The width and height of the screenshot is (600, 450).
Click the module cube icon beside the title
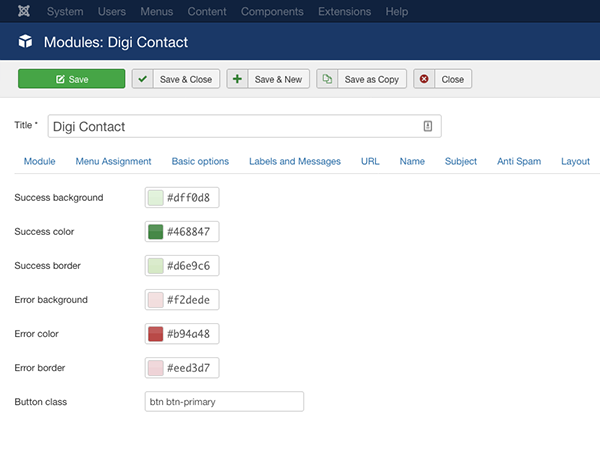point(25,41)
